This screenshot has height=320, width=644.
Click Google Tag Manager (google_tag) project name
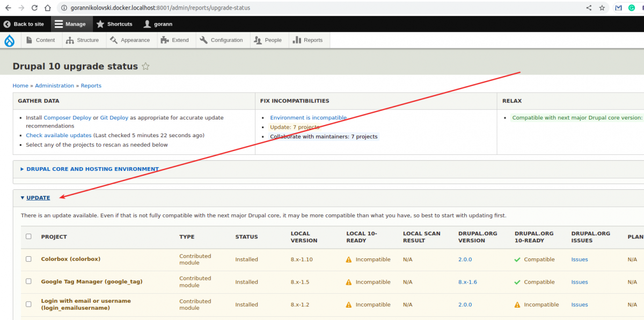click(92, 282)
